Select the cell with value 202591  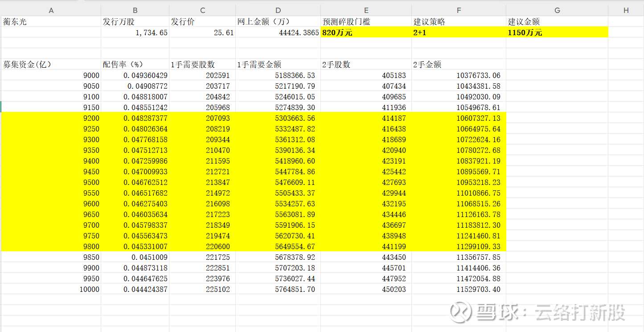[202, 75]
